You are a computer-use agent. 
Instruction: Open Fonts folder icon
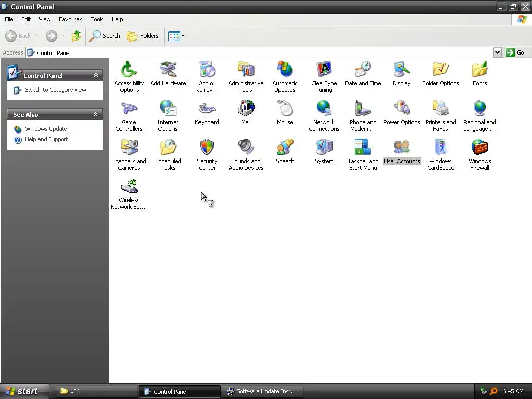point(480,70)
